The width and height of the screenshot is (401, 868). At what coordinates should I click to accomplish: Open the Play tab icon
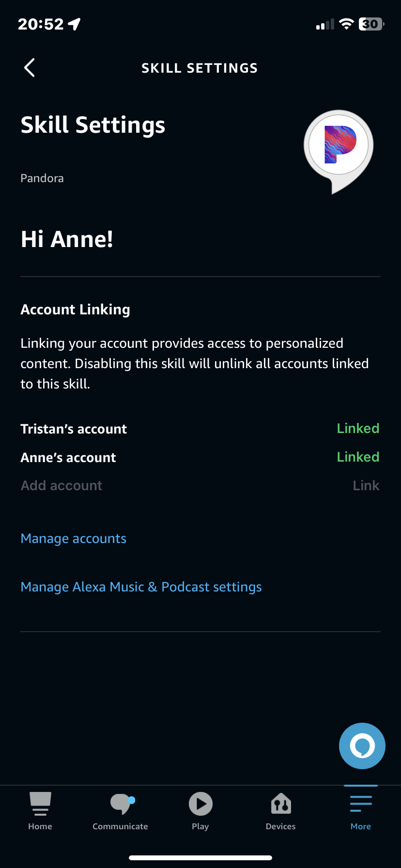pyautogui.click(x=200, y=804)
